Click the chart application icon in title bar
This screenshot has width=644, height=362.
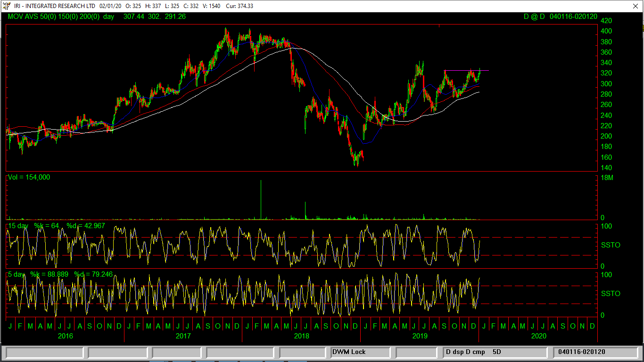(x=6, y=6)
